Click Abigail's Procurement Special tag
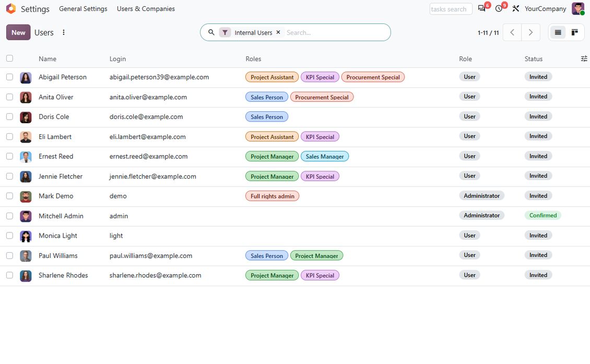This screenshot has height=364, width=590. pos(373,77)
